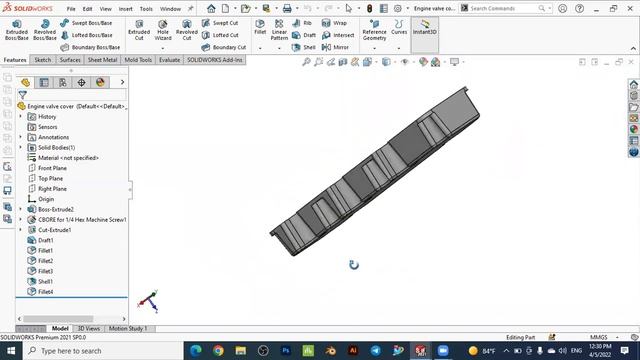
Task: Click the Wrap tool
Action: (334, 23)
